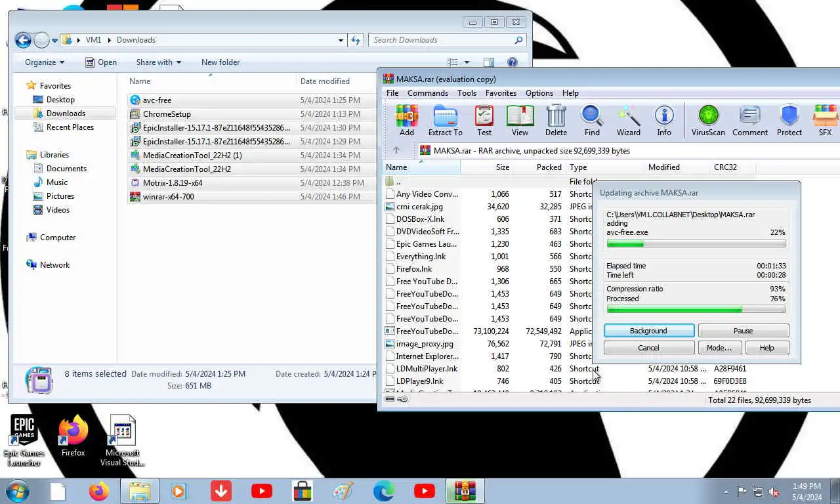Click the red download arrow taskbar icon

tap(221, 491)
